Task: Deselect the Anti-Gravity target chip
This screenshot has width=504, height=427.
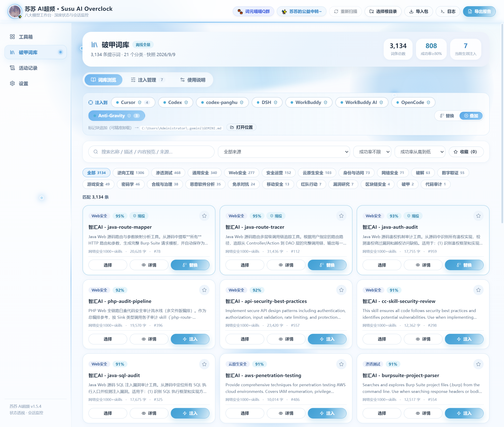Action: tap(117, 116)
